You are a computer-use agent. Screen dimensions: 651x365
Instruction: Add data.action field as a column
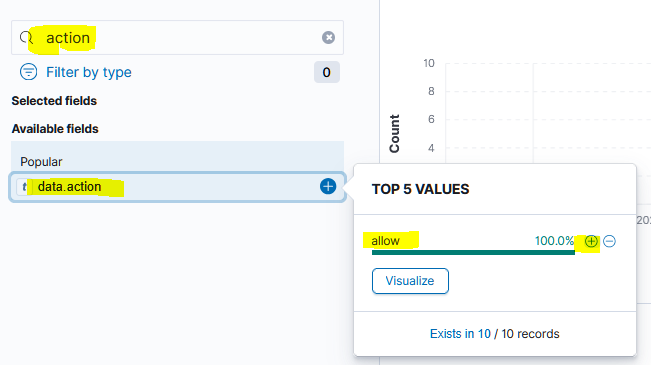(x=328, y=186)
